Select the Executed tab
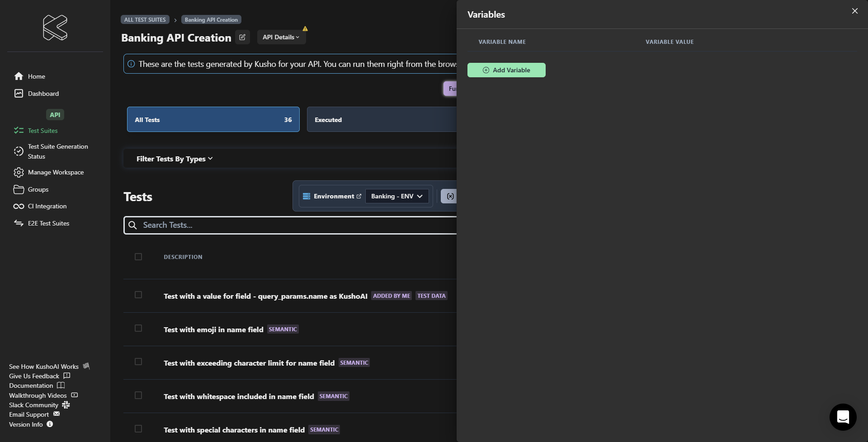 point(382,119)
